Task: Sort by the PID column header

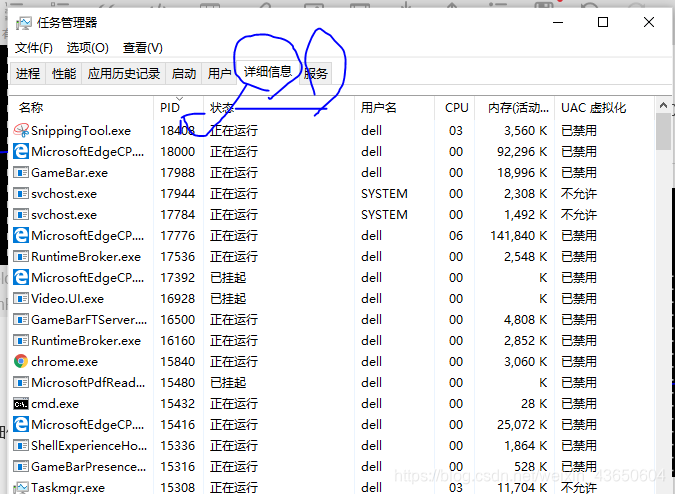Action: 178,108
